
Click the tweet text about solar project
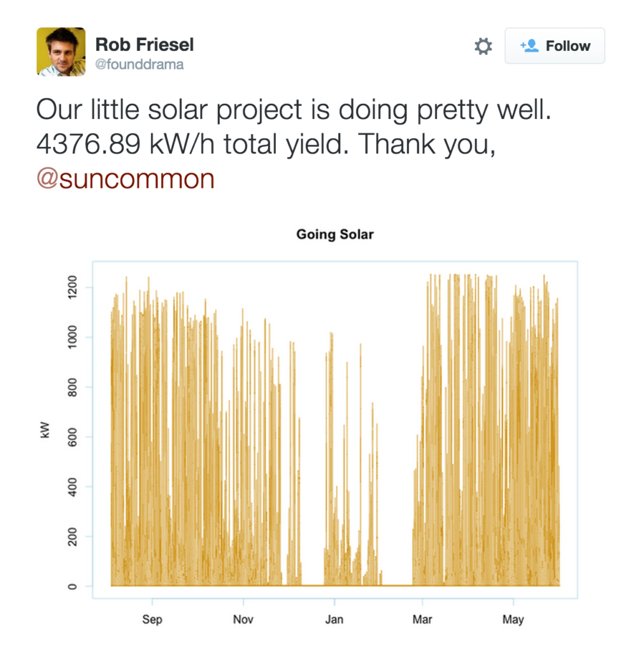[294, 144]
